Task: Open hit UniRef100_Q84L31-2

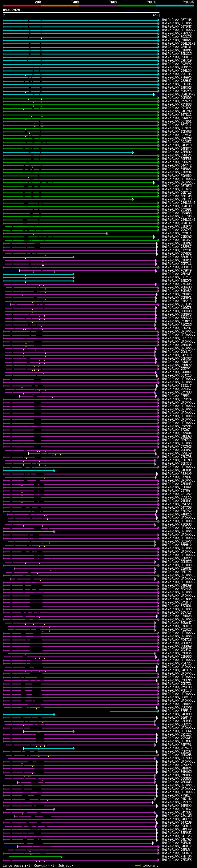Action: (x=179, y=43)
